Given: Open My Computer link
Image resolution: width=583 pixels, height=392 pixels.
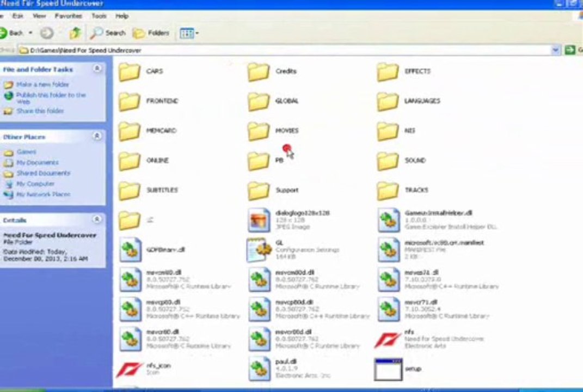Looking at the screenshot, I should click(x=35, y=183).
